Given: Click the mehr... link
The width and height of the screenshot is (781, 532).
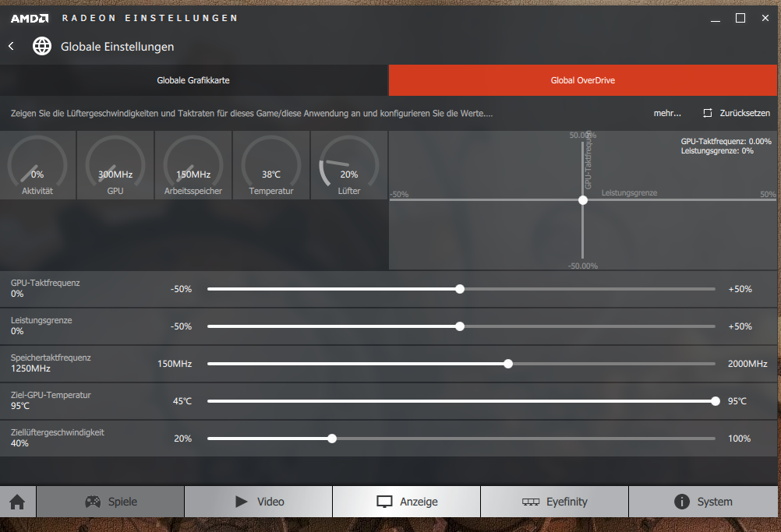Looking at the screenshot, I should 667,113.
